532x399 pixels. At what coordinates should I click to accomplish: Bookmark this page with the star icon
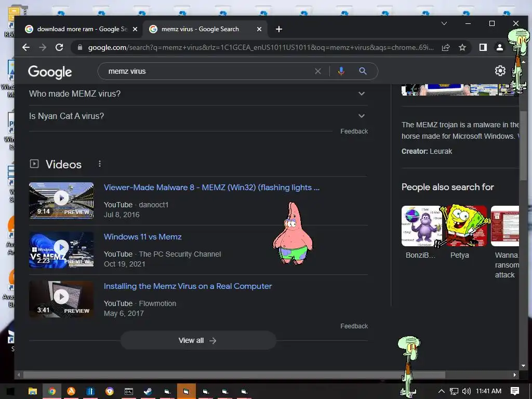click(x=462, y=47)
